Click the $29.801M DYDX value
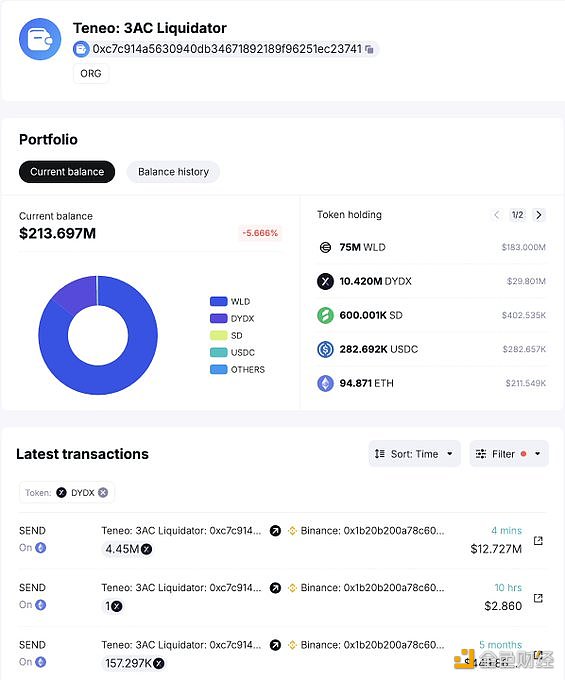 [526, 281]
